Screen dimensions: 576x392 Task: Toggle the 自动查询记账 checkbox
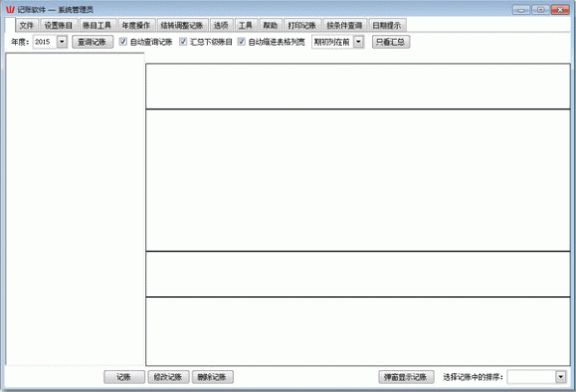[123, 42]
